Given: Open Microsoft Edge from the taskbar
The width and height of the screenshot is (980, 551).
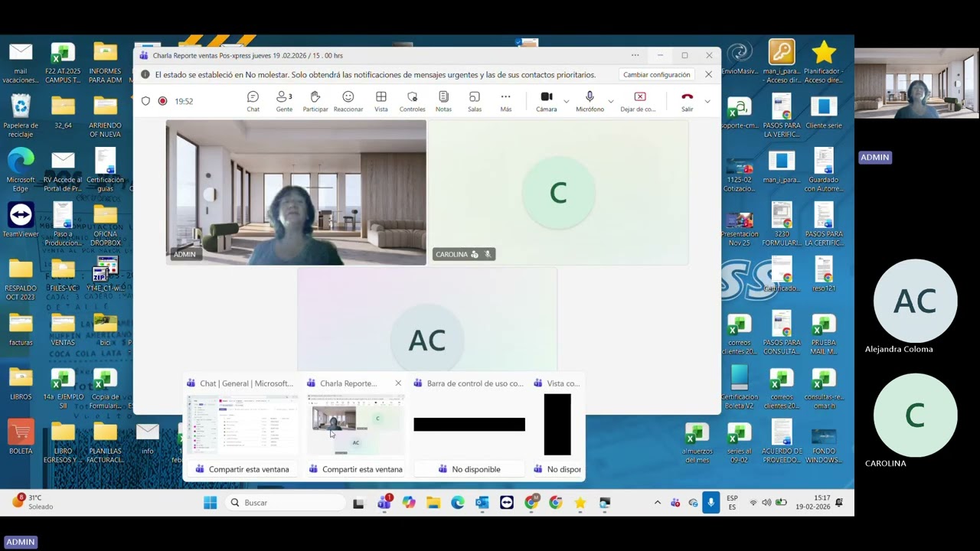Looking at the screenshot, I should [458, 503].
